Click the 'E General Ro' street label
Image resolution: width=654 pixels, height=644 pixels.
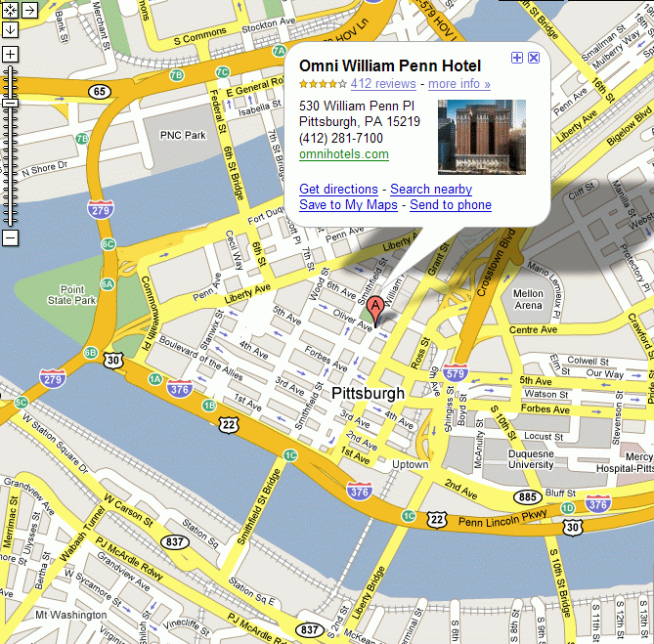click(255, 87)
